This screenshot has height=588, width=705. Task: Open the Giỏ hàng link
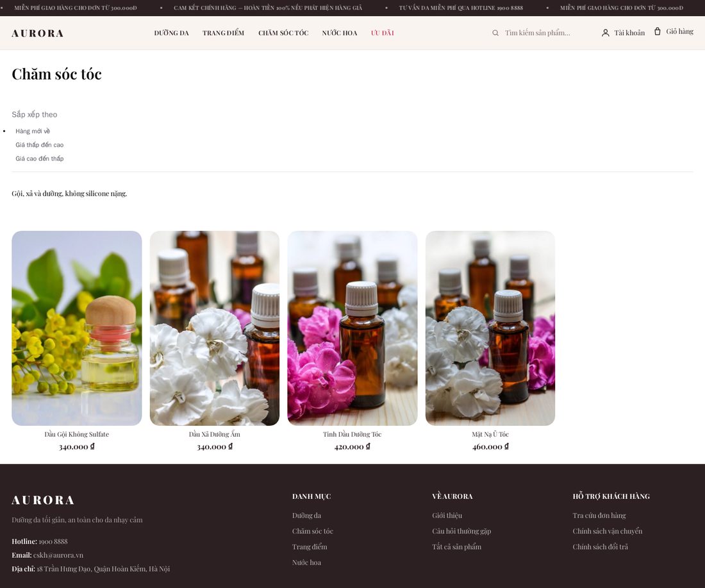pyautogui.click(x=679, y=31)
